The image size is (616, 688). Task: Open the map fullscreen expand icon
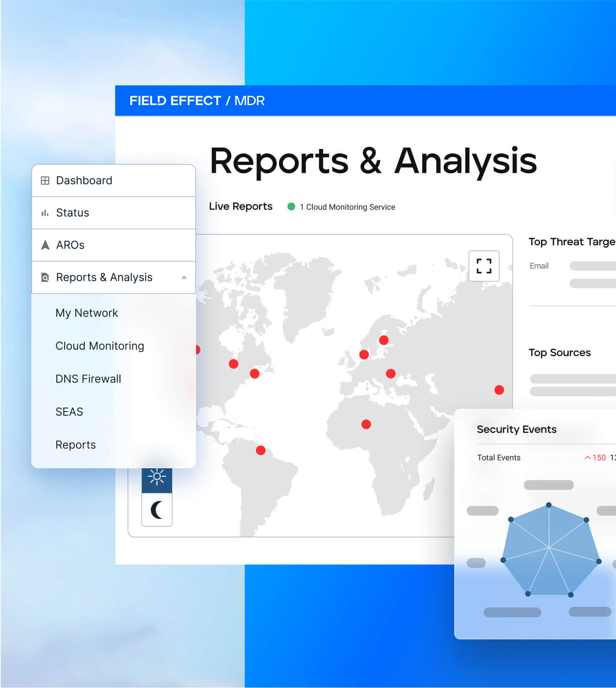[484, 266]
